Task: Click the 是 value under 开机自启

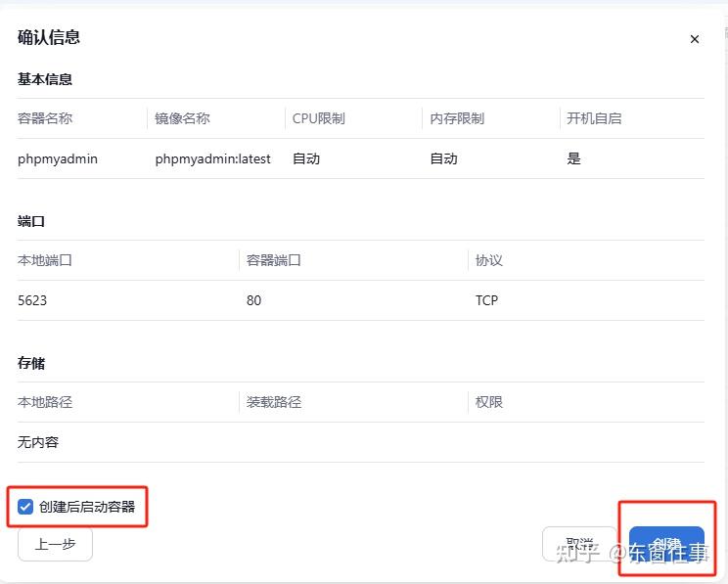Action: coord(573,158)
